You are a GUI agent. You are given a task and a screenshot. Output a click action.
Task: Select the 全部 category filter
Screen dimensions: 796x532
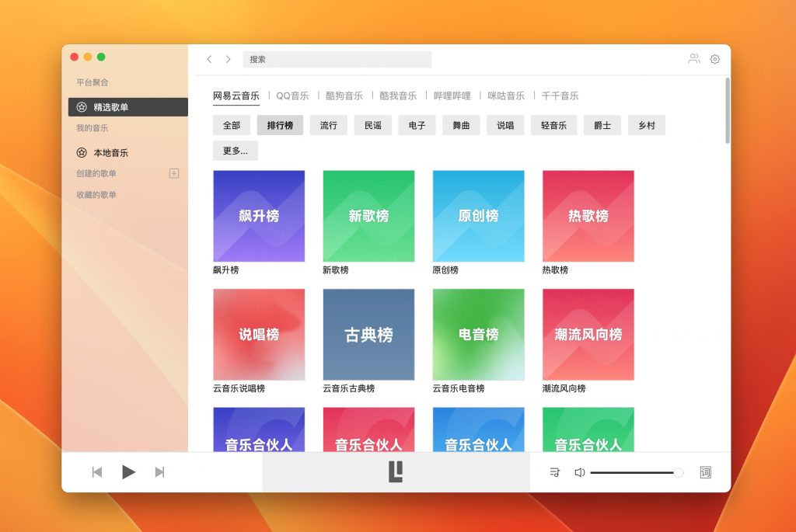coord(232,125)
